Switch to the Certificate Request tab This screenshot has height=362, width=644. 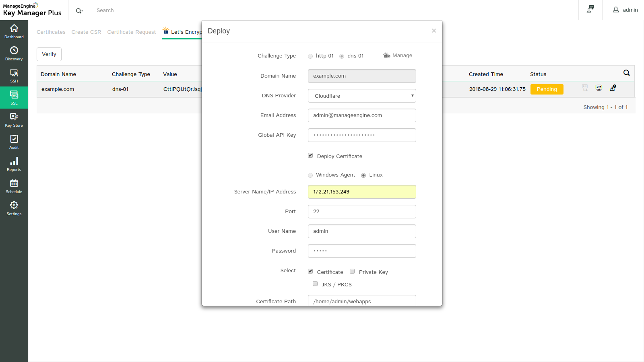tap(131, 32)
